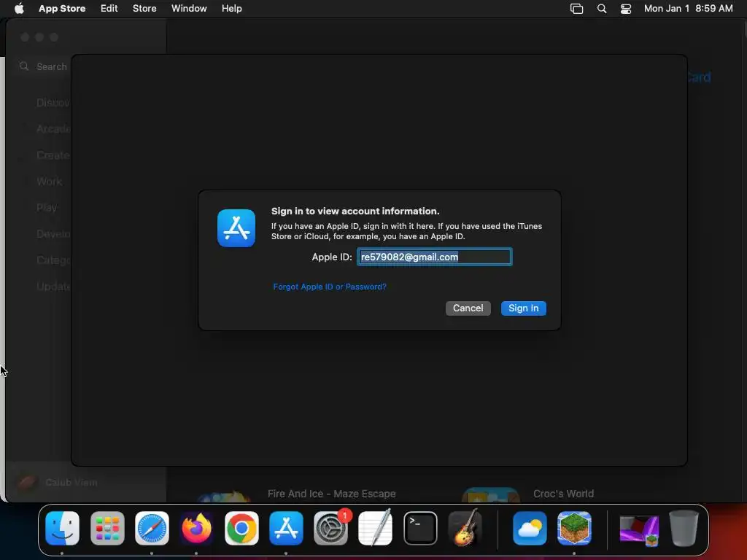
Task: Open Terminal from the Dock
Action: click(x=420, y=528)
